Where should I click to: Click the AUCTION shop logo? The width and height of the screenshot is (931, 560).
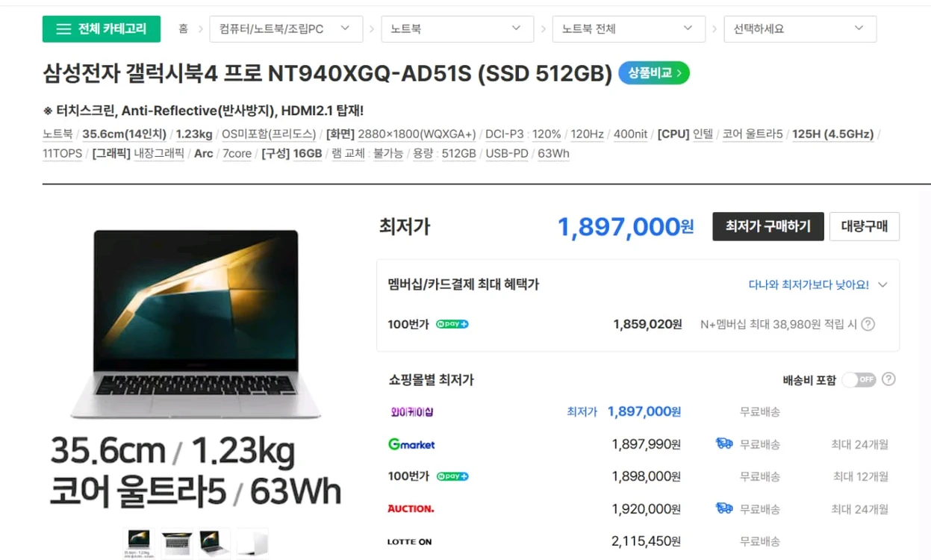411,508
